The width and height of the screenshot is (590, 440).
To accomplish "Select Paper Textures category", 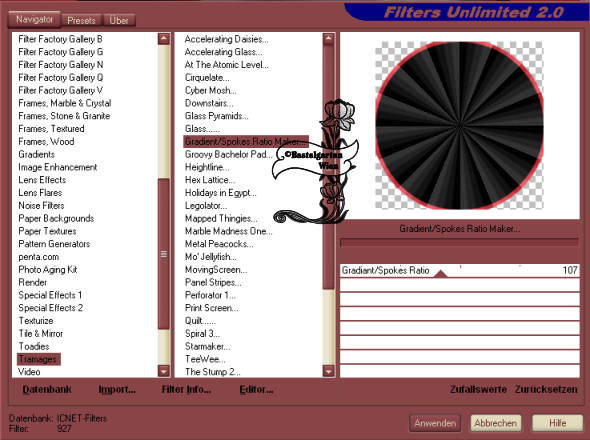I will tap(47, 231).
